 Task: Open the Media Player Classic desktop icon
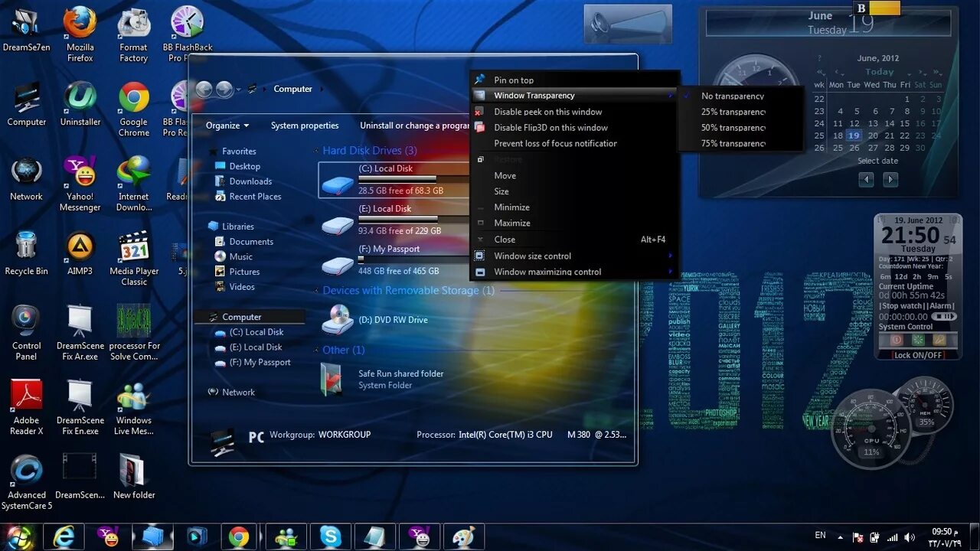click(x=133, y=259)
